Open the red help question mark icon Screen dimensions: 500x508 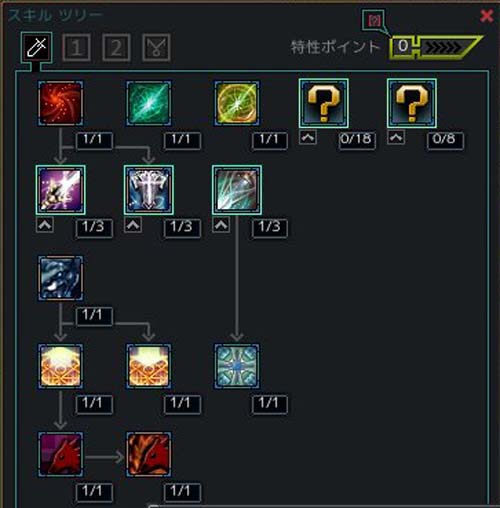pyautogui.click(x=374, y=21)
